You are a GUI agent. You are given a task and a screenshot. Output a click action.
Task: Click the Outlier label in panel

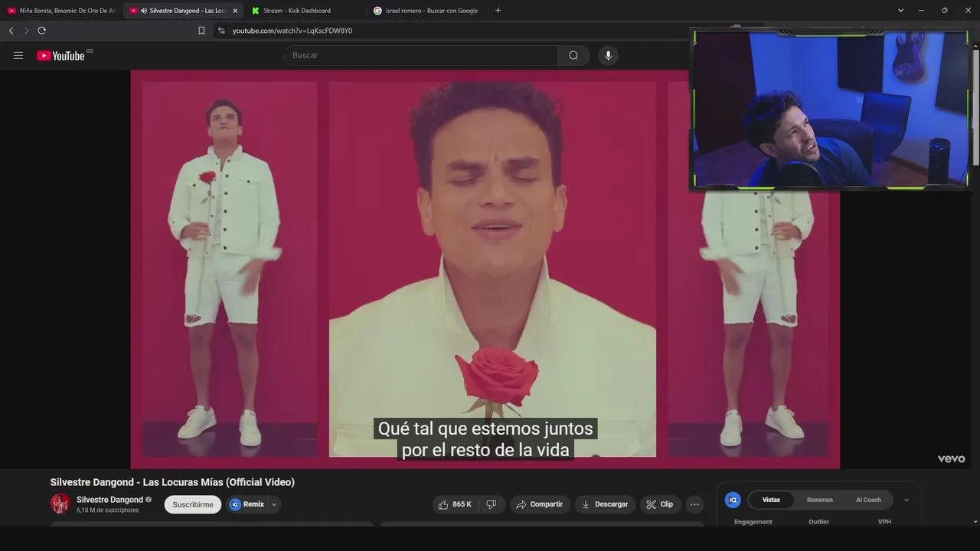818,522
